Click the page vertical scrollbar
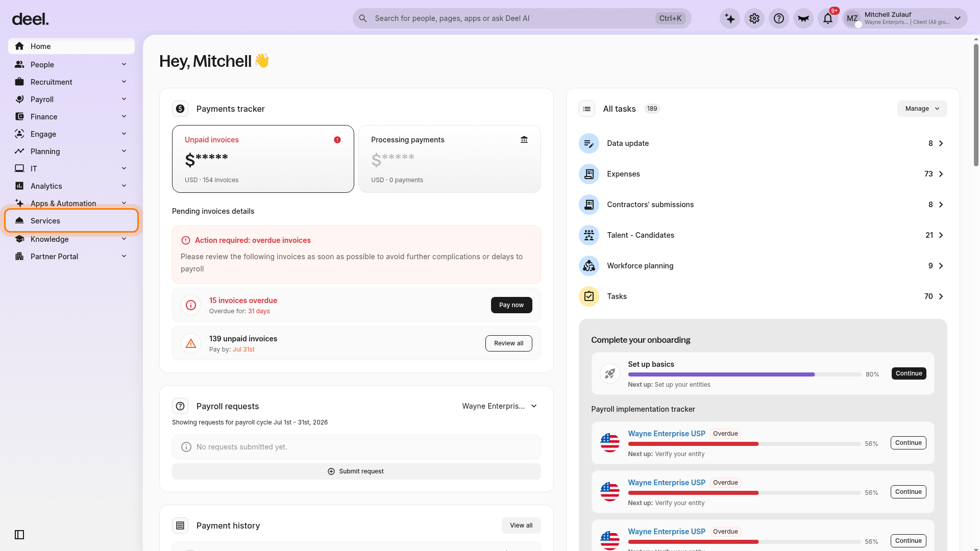Viewport: 980px width, 551px height. click(976, 105)
